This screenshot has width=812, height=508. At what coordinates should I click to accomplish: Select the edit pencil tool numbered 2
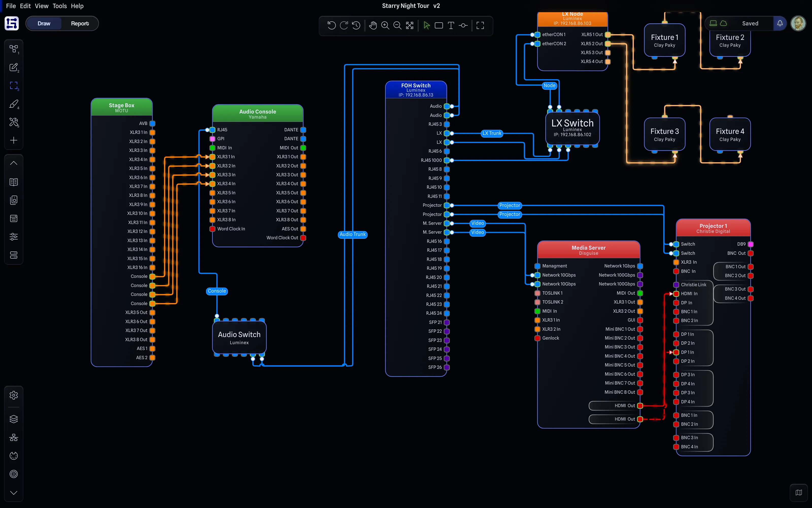(14, 67)
